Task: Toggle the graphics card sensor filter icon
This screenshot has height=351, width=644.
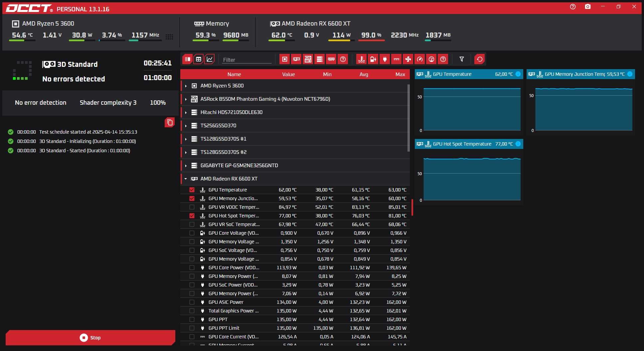Action: 296,59
